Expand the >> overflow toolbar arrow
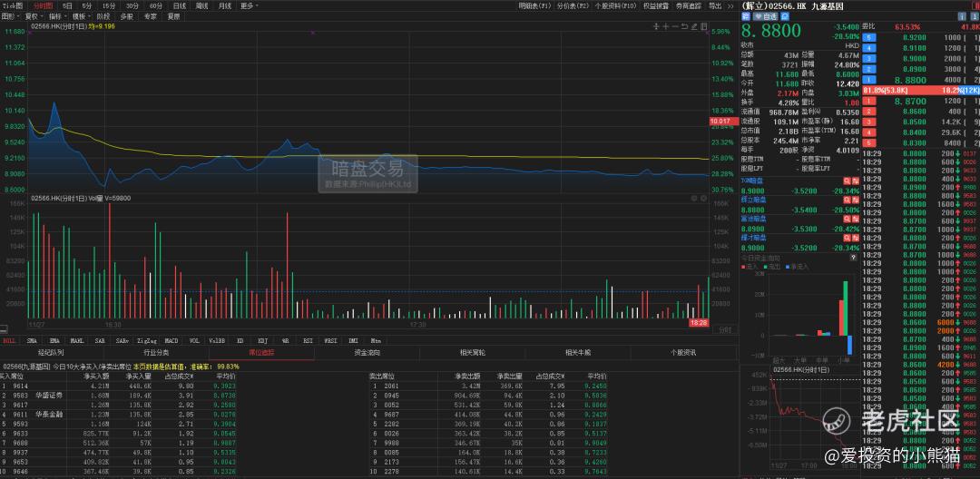Screen dimensions: 980x479 click(730, 5)
